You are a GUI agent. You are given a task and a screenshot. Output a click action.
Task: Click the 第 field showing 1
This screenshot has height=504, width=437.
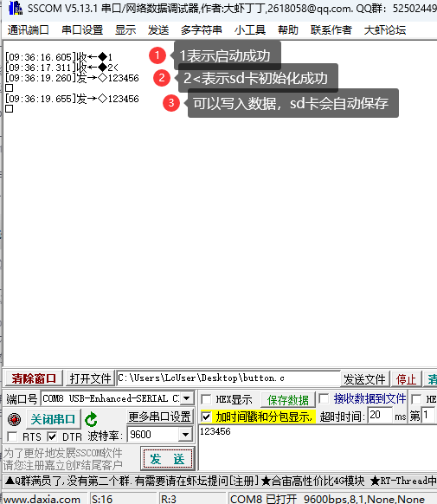coord(429,415)
